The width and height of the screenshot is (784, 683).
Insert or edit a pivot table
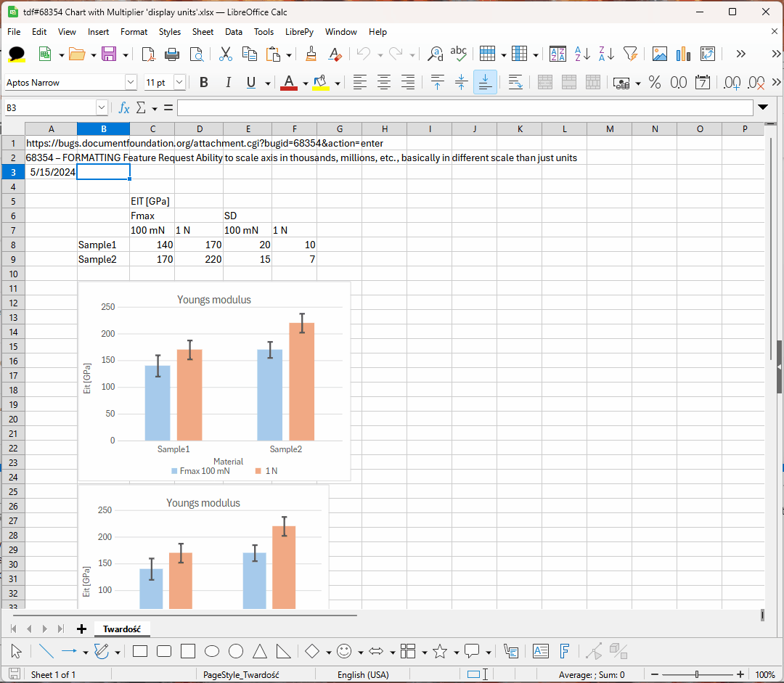click(708, 54)
